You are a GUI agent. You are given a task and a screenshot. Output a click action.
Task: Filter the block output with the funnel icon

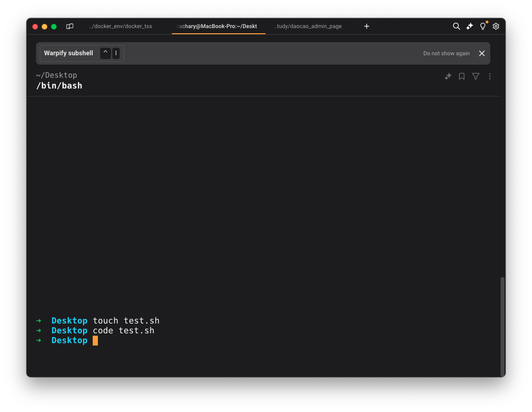476,76
